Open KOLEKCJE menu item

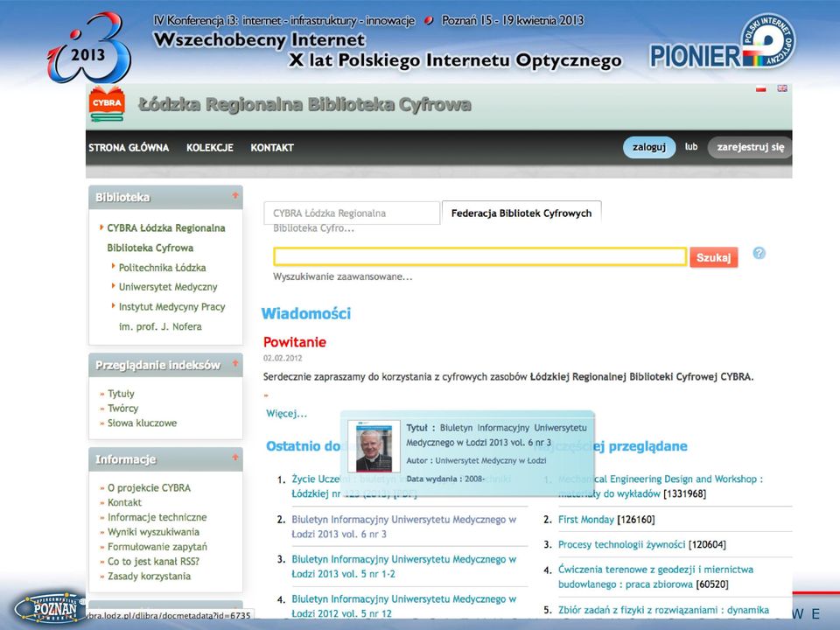coord(209,147)
